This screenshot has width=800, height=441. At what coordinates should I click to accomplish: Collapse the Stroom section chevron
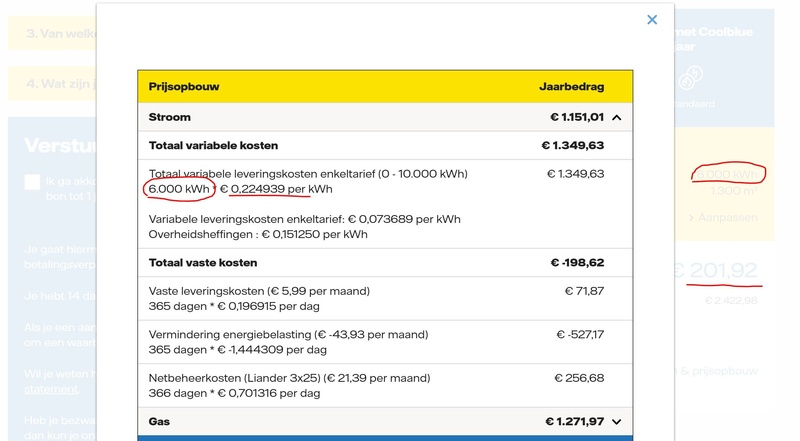click(x=617, y=117)
